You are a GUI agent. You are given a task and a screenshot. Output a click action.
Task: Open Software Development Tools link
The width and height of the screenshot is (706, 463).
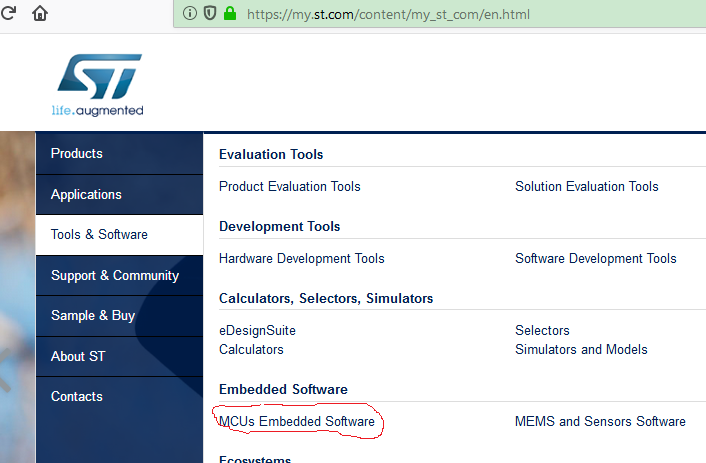point(596,259)
